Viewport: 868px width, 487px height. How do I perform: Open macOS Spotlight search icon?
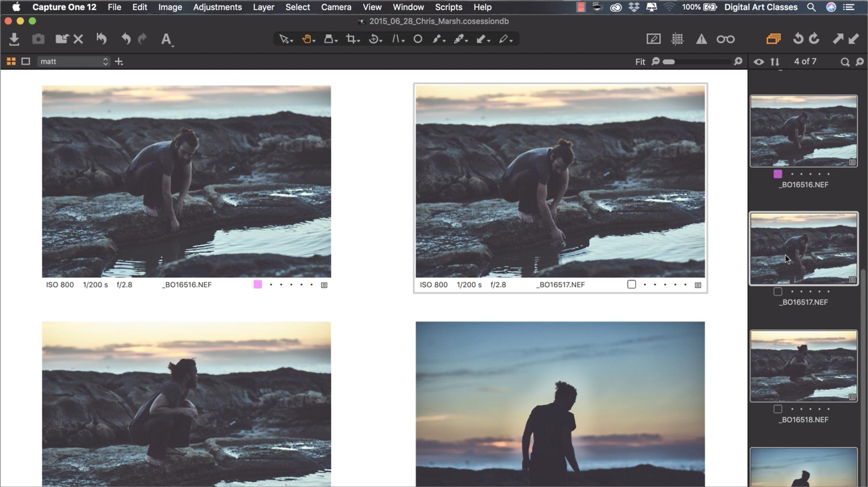[x=812, y=7]
